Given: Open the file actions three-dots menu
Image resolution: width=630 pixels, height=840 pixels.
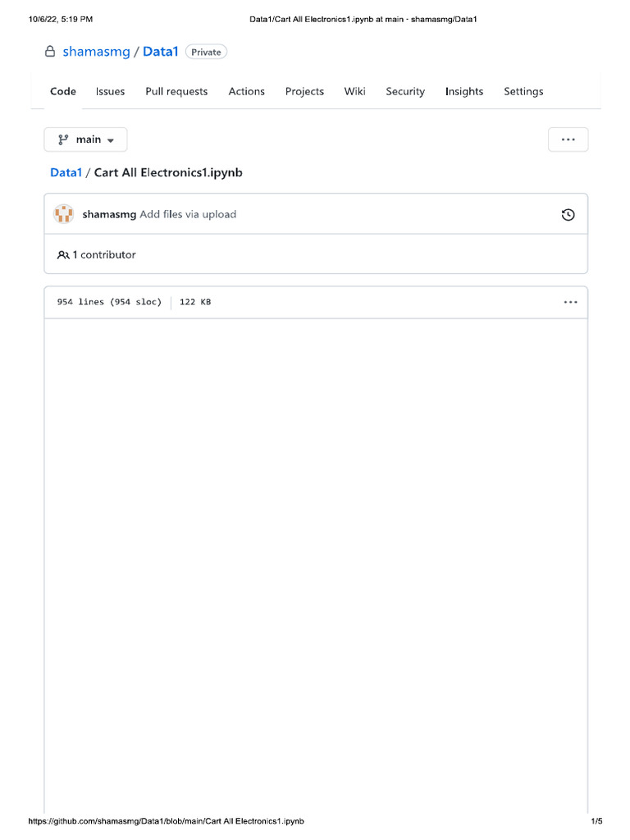Looking at the screenshot, I should click(x=570, y=302).
